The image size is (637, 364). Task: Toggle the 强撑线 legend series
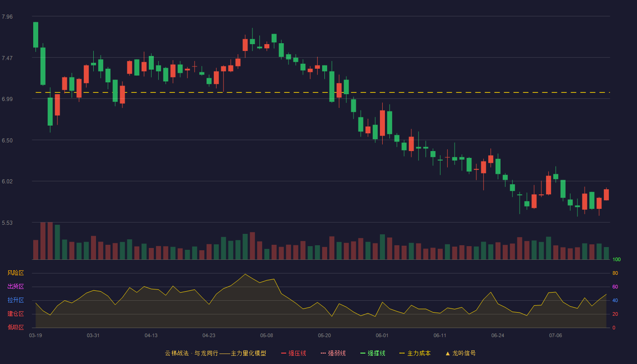click(373, 353)
